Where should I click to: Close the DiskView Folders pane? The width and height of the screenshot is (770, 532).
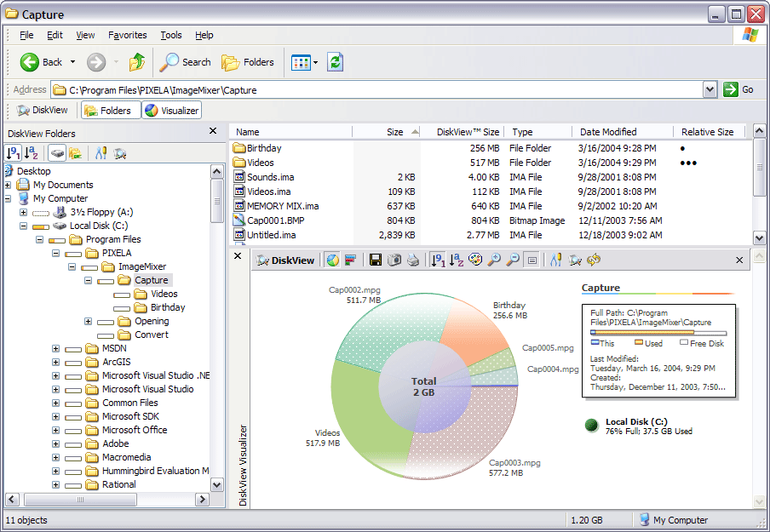coord(213,130)
